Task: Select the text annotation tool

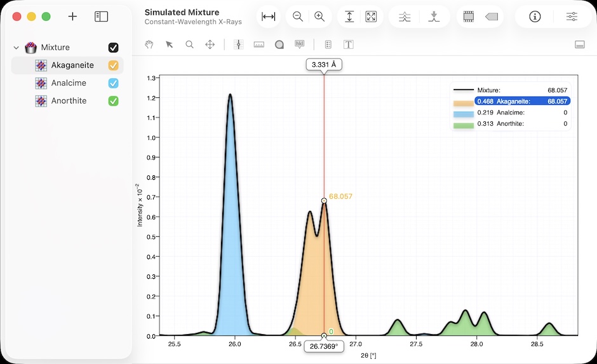Action: tap(348, 44)
